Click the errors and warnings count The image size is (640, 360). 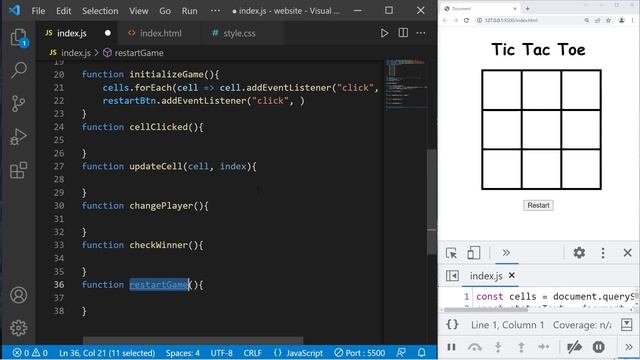30,353
